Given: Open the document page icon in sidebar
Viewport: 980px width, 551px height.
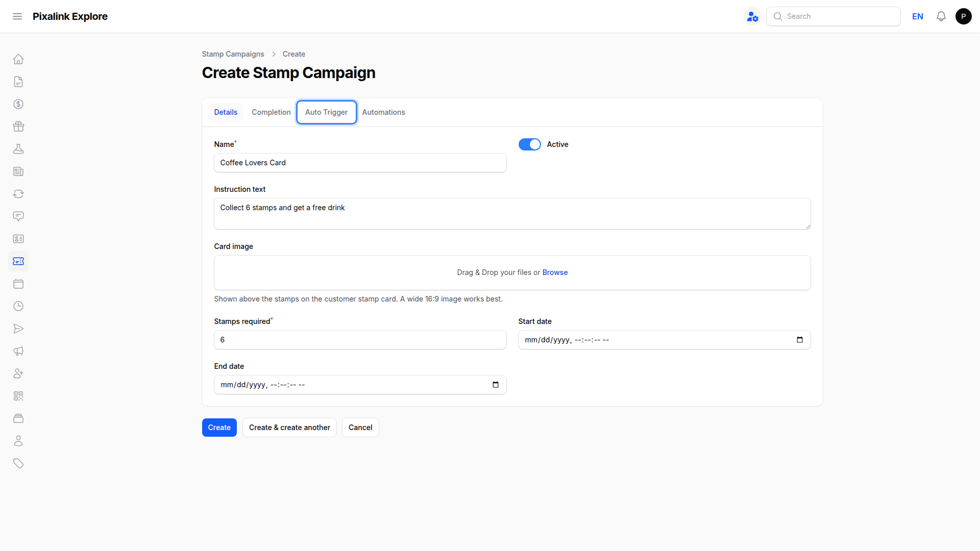Looking at the screenshot, I should [18, 82].
